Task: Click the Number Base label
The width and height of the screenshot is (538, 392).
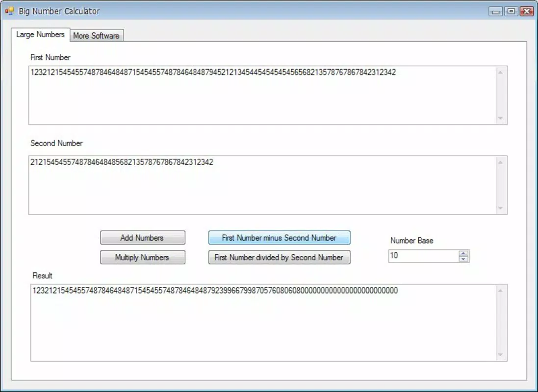Action: [x=412, y=241]
